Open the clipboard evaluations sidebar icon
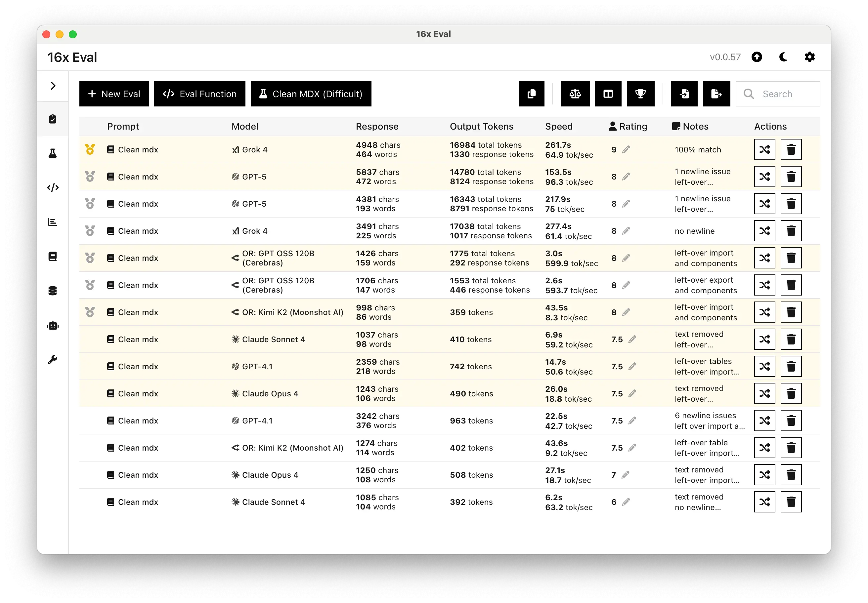This screenshot has width=868, height=603. [53, 119]
